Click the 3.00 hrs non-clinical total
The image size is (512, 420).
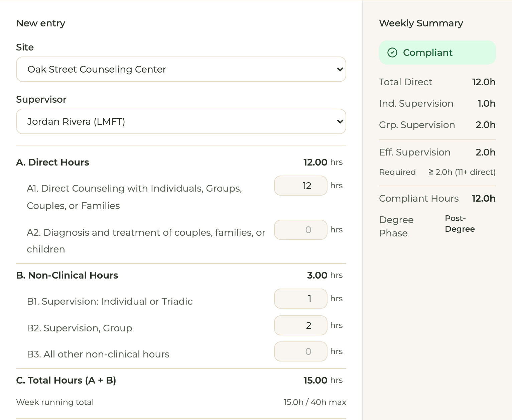(325, 275)
